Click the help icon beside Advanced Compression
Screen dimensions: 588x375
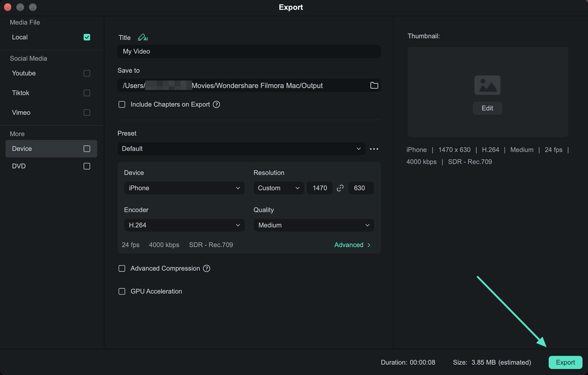206,269
